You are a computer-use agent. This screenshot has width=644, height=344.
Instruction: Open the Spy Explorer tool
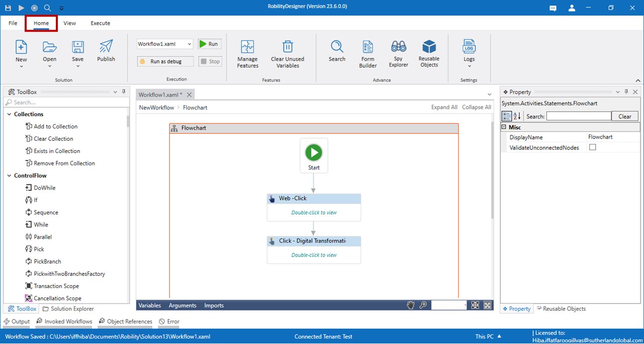(x=398, y=47)
